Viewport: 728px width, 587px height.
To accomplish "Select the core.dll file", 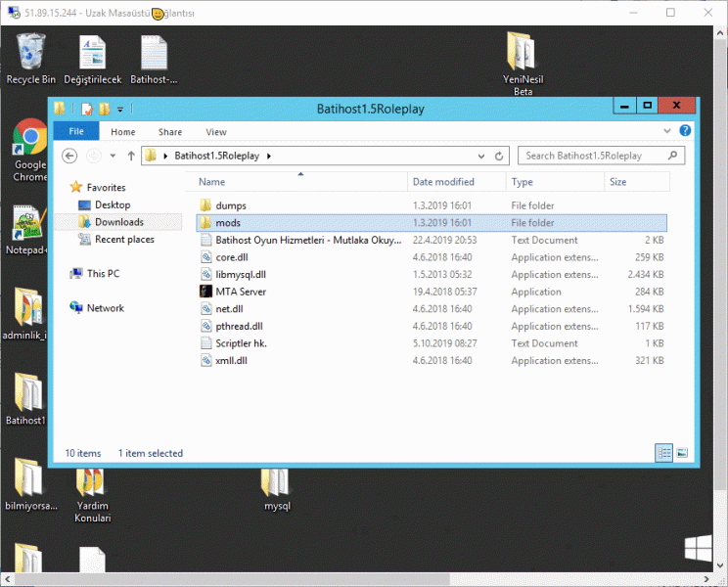I will (432, 257).
